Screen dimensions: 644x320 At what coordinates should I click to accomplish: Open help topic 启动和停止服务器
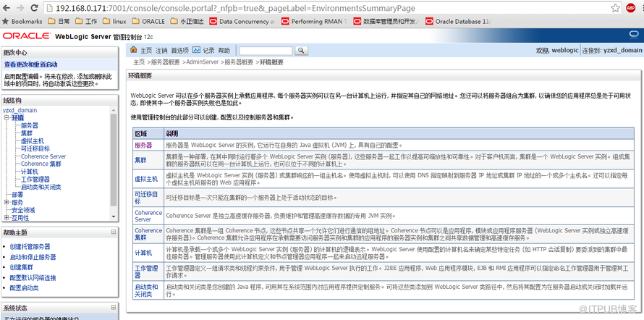click(x=33, y=257)
